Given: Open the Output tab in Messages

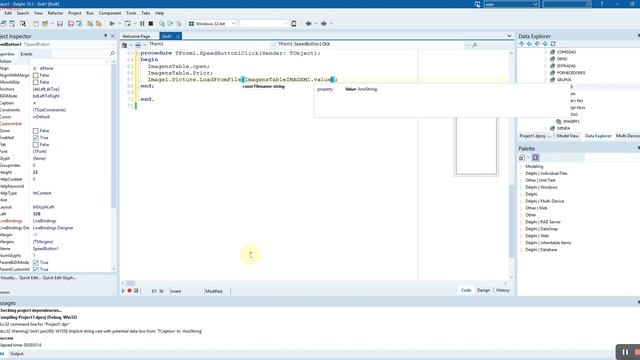Looking at the screenshot, I should tap(17, 354).
